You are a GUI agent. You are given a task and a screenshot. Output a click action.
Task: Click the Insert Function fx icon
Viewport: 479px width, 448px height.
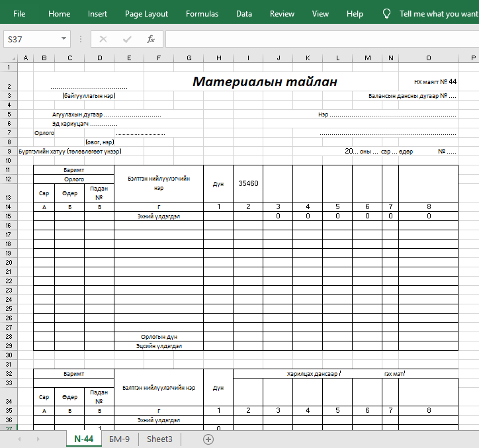[x=151, y=39]
